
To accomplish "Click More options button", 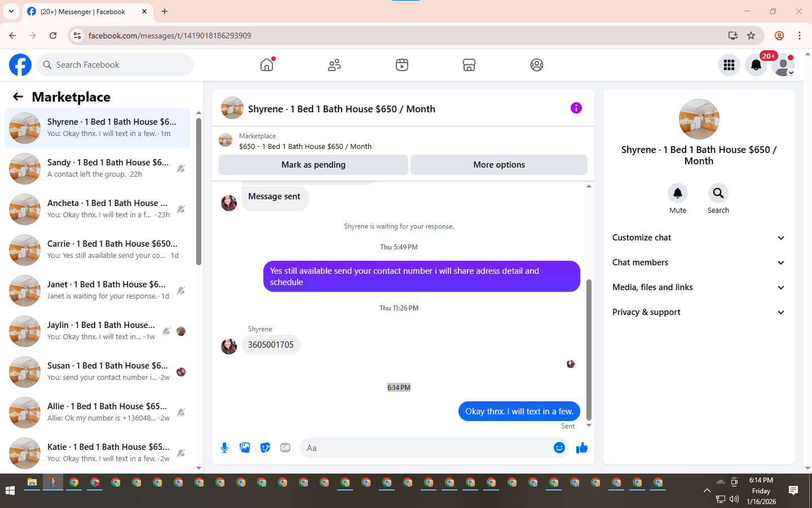I will pos(499,165).
